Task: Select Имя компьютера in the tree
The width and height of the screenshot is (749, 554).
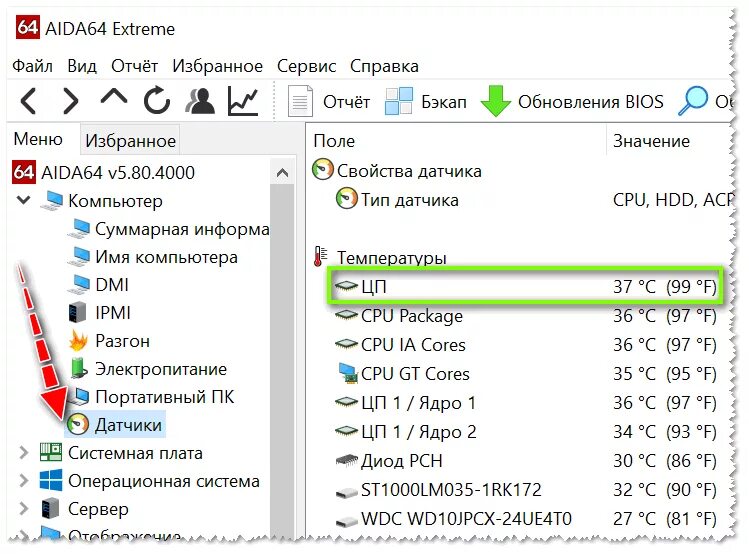Action: tap(166, 257)
